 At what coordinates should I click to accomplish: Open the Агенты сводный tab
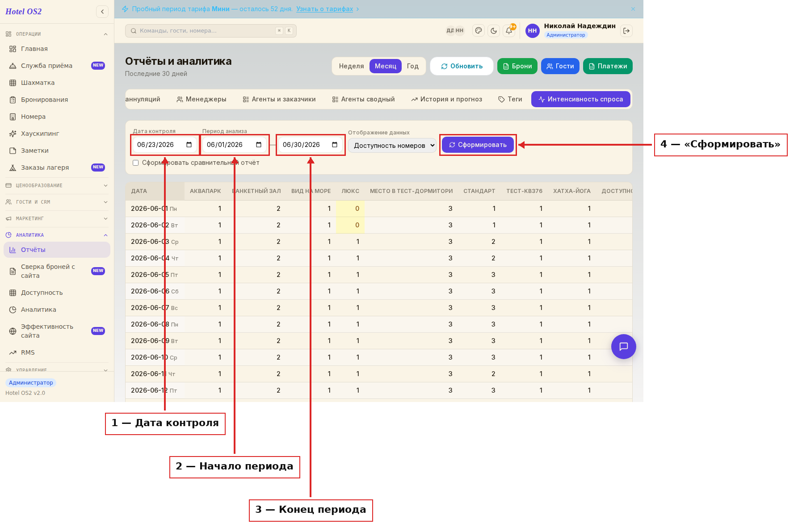pyautogui.click(x=363, y=99)
